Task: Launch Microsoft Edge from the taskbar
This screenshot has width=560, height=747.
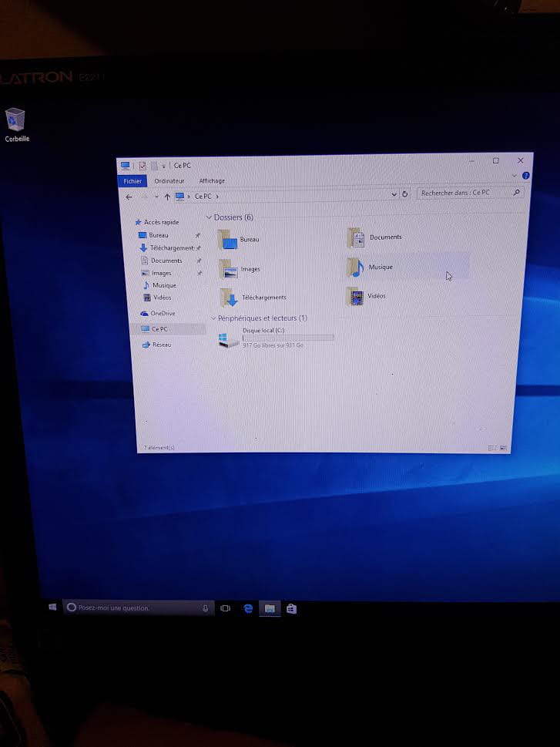Action: pyautogui.click(x=247, y=608)
